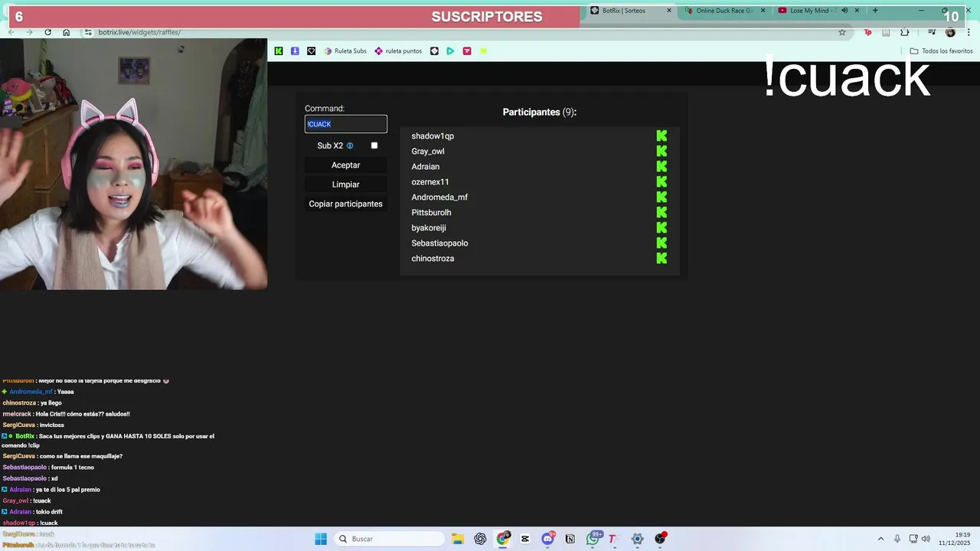
Task: Open the Ruleta Subs bookmark
Action: point(345,51)
